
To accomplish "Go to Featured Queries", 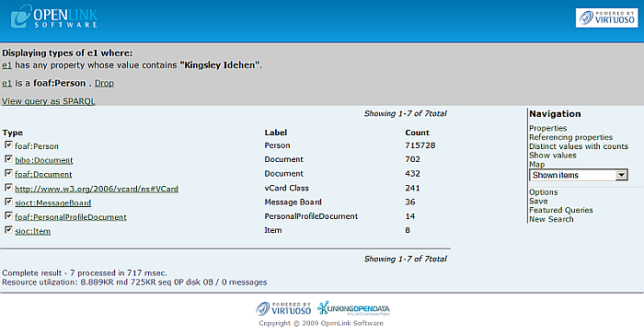I will pos(560,210).
